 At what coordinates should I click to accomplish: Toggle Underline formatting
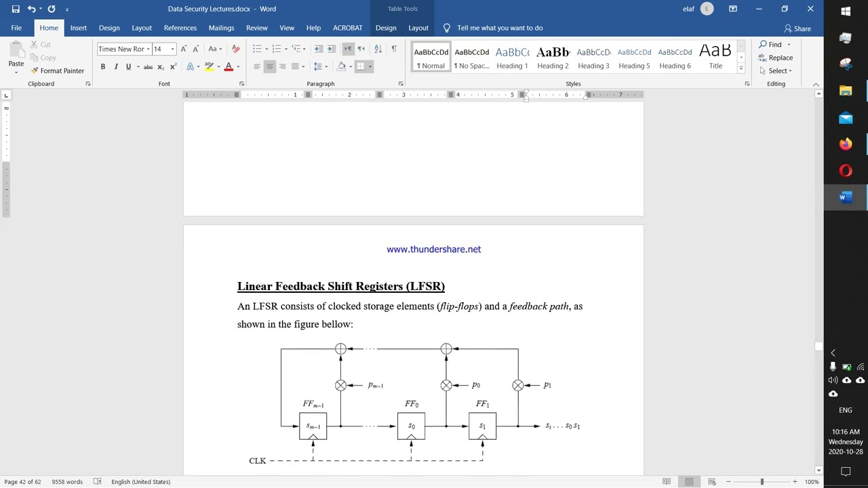[128, 66]
